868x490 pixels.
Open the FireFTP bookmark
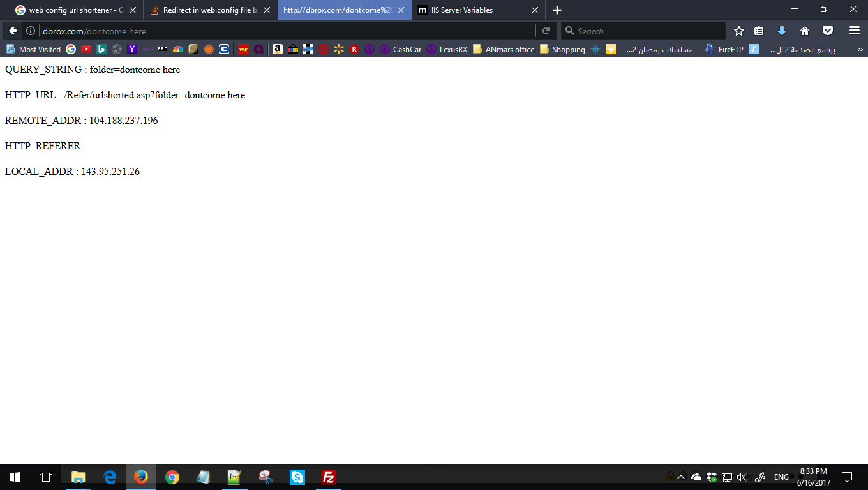click(724, 49)
